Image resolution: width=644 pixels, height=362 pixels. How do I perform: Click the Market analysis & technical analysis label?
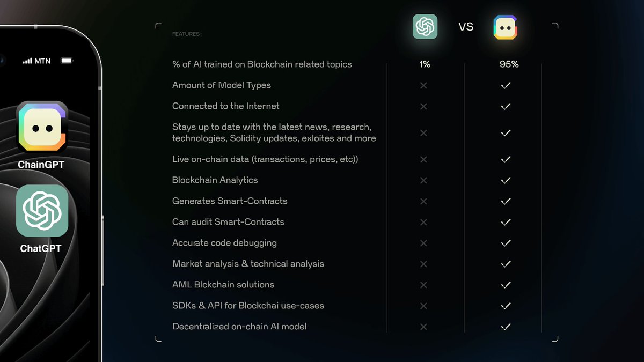point(248,264)
